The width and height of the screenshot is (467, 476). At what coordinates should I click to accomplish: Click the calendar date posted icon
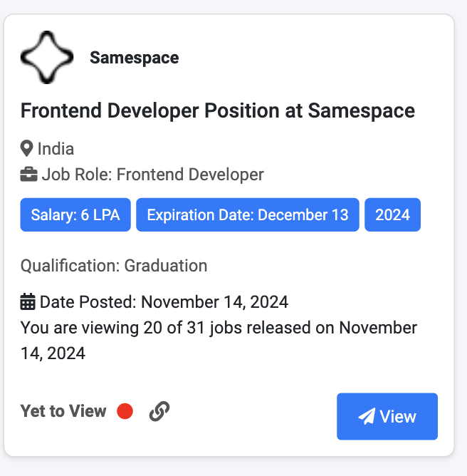point(28,301)
